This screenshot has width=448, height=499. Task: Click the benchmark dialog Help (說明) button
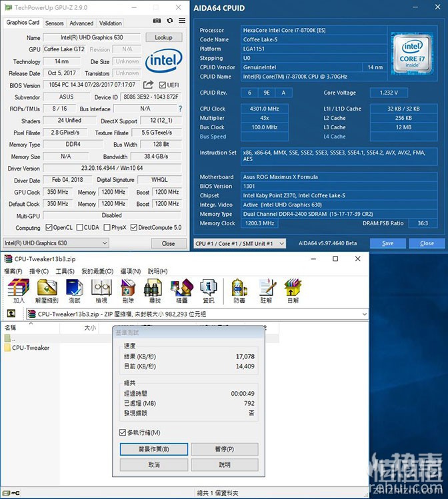coord(225,464)
